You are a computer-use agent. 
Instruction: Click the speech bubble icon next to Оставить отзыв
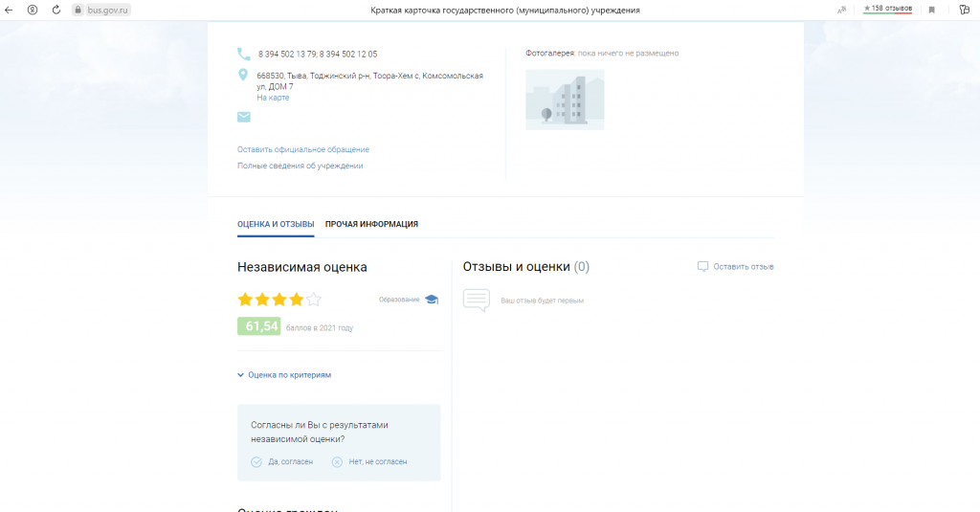[x=702, y=267]
